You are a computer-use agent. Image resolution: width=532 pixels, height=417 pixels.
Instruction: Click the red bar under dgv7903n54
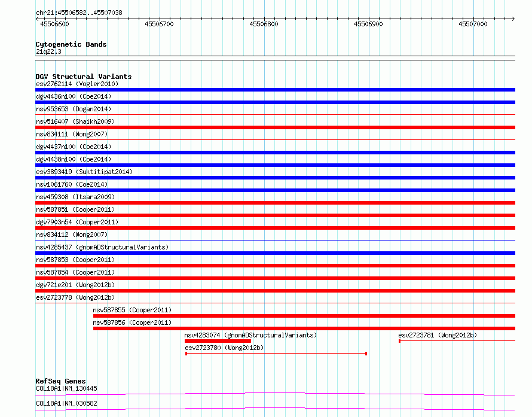point(275,228)
